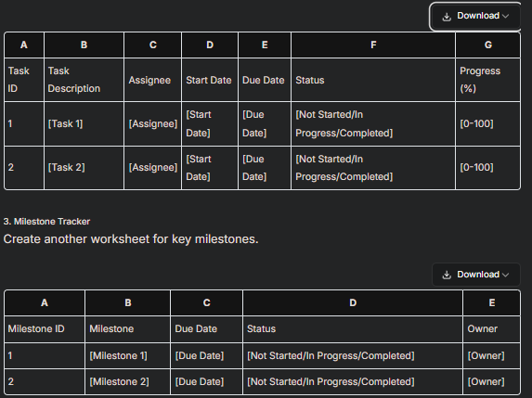The height and width of the screenshot is (398, 532).
Task: Click the Download button above the milestone table
Action: point(475,275)
